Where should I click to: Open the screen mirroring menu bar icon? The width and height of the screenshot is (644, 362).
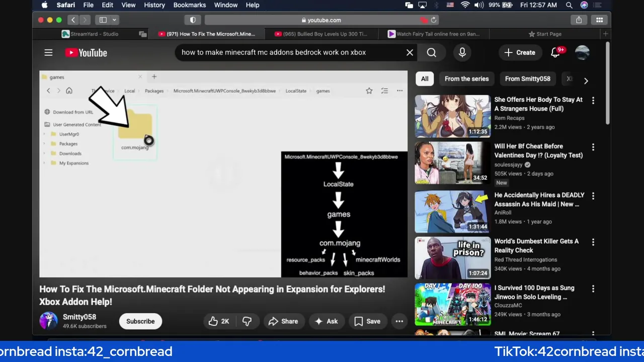click(x=423, y=5)
